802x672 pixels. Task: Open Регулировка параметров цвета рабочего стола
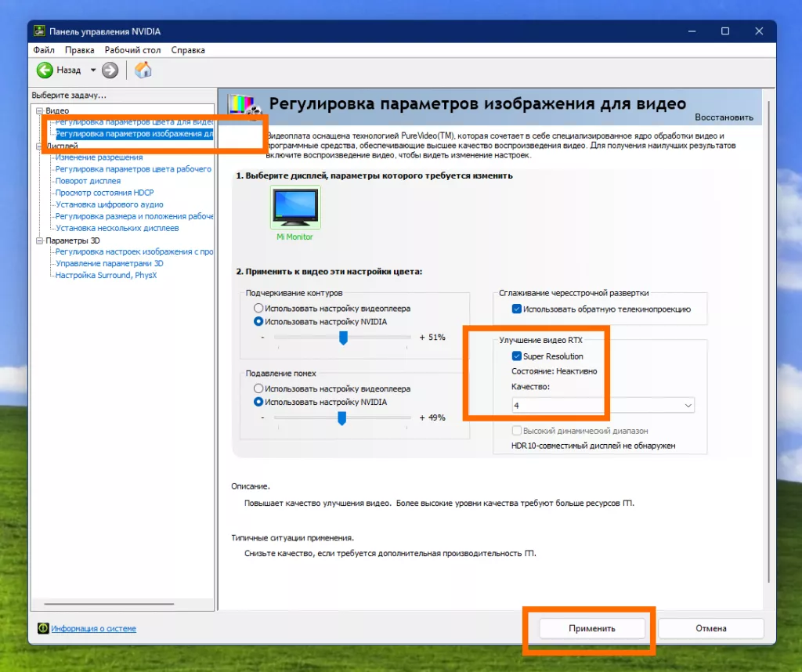point(133,168)
